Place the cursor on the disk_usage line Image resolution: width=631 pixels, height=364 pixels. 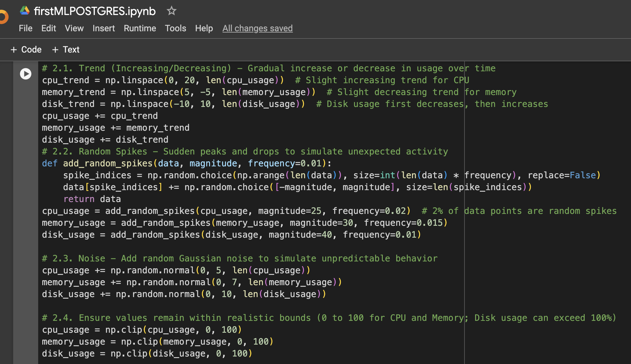pyautogui.click(x=105, y=139)
